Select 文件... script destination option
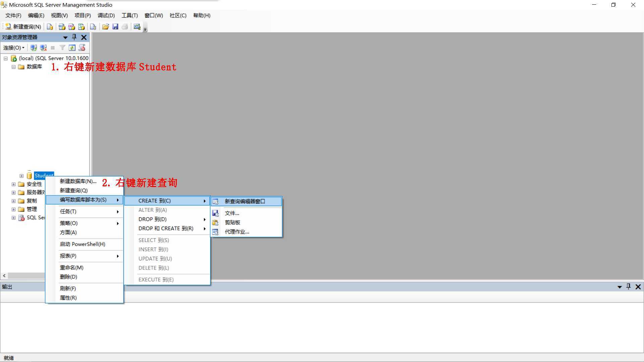Screen dimensions: 644x362 tap(246, 213)
